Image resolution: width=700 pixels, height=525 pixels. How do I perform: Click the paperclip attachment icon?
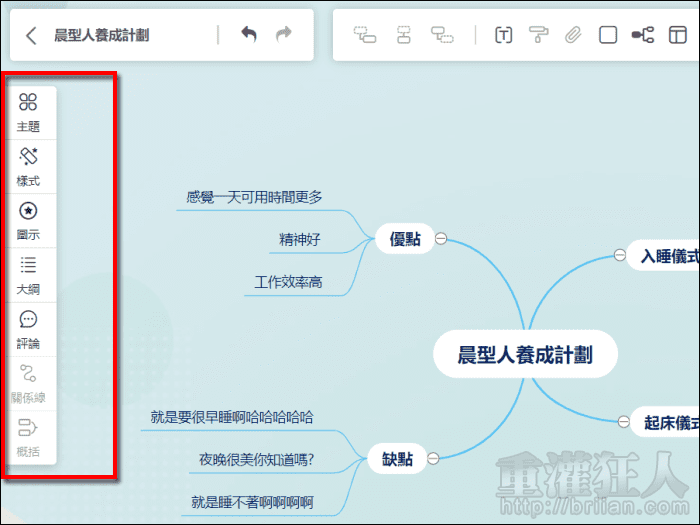point(573,36)
